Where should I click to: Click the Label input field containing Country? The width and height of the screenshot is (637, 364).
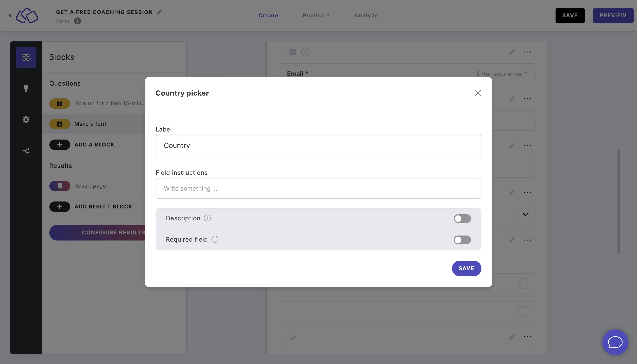pyautogui.click(x=318, y=146)
